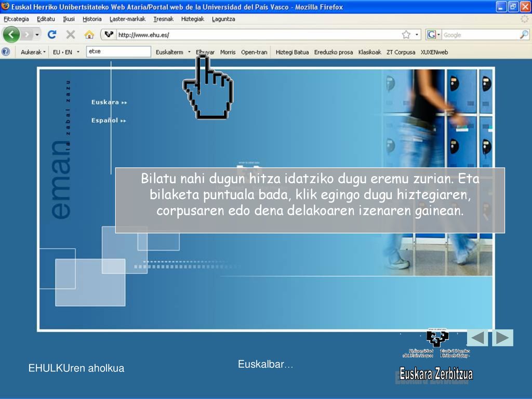
Task: Go to previous slide arrow
Action: pyautogui.click(x=477, y=338)
